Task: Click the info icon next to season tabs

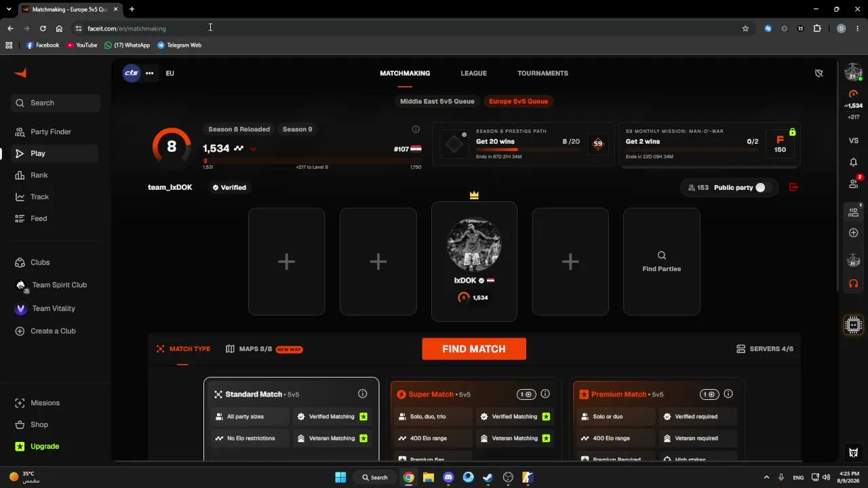Action: pos(416,129)
